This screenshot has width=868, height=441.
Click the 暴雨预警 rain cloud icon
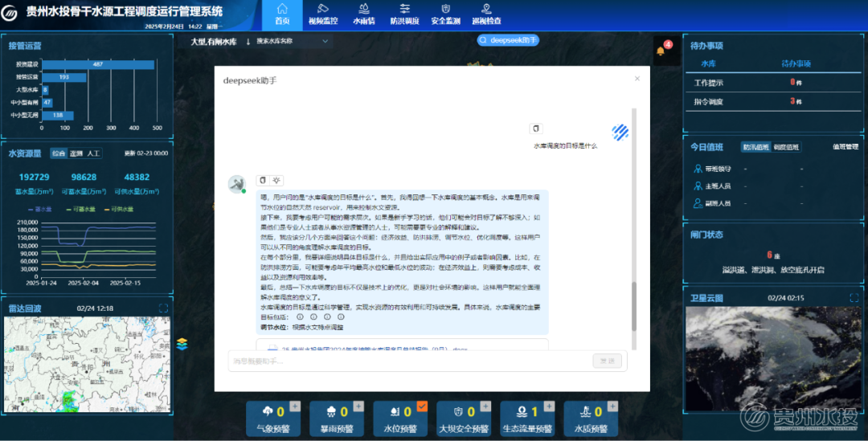tap(331, 411)
